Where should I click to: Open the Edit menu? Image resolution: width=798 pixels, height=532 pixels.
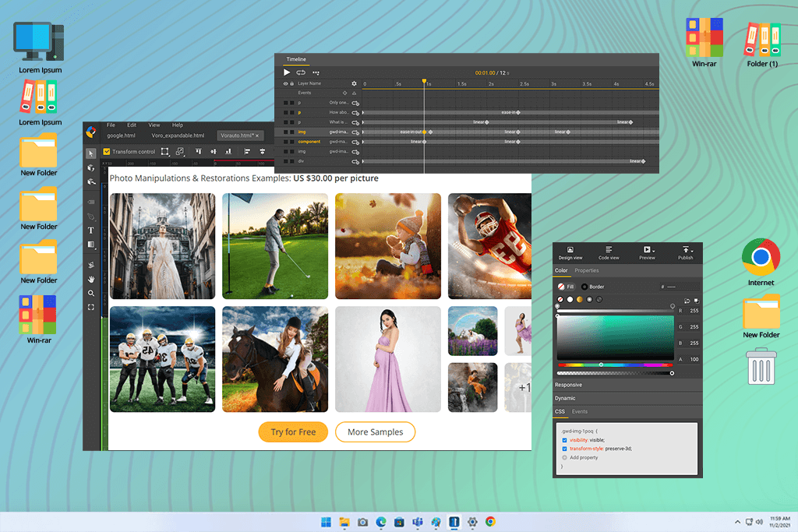pos(132,125)
